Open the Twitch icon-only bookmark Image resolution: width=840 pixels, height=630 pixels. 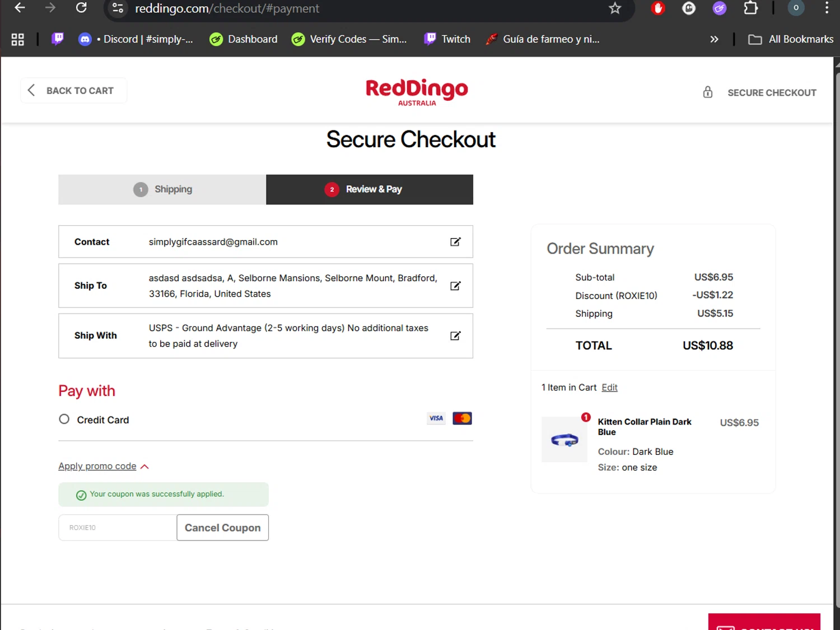(x=58, y=39)
